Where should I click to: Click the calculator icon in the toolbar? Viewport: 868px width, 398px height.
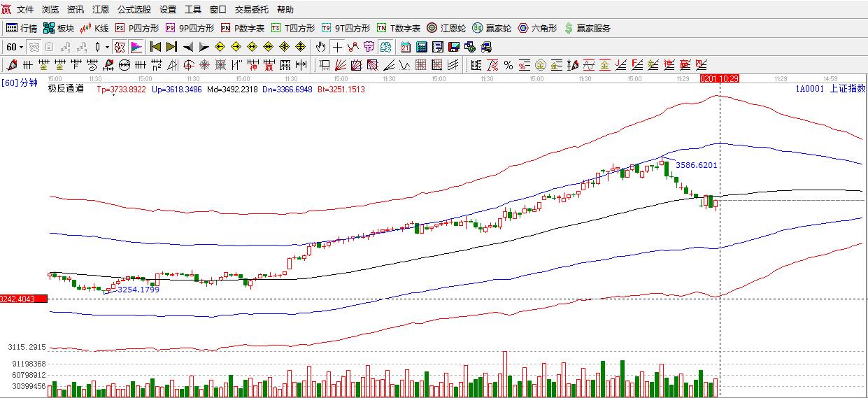422,47
